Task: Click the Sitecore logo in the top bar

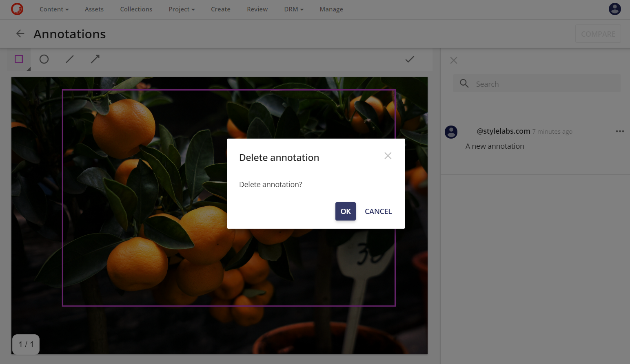Action: point(17,9)
